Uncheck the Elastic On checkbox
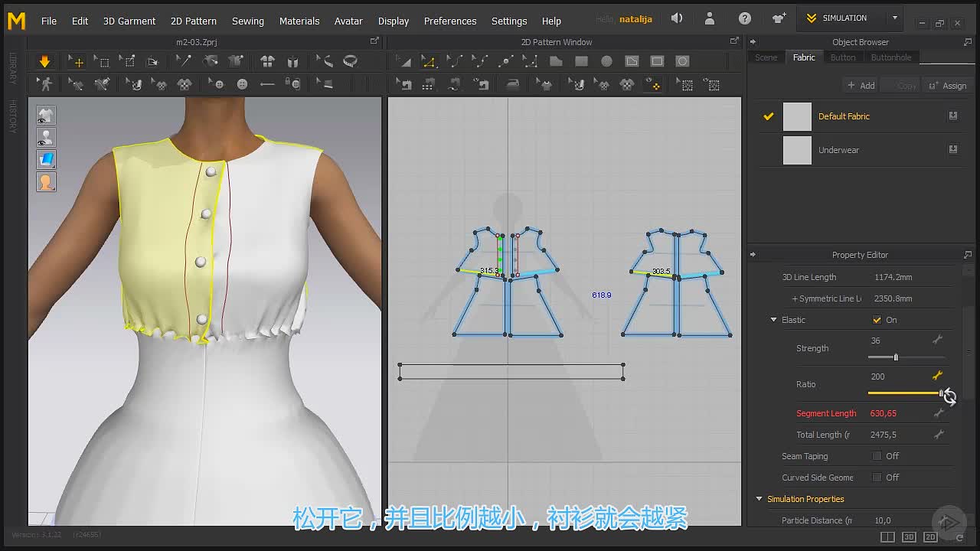The width and height of the screenshot is (980, 551). click(x=877, y=320)
